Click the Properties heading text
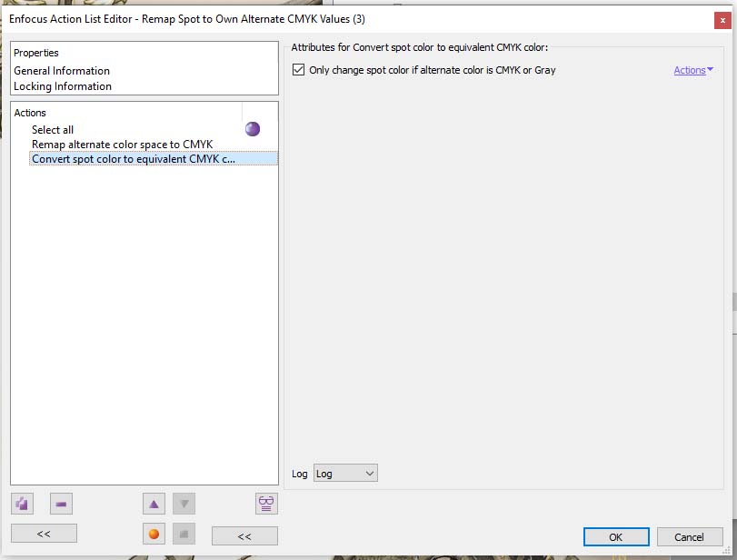 [36, 53]
